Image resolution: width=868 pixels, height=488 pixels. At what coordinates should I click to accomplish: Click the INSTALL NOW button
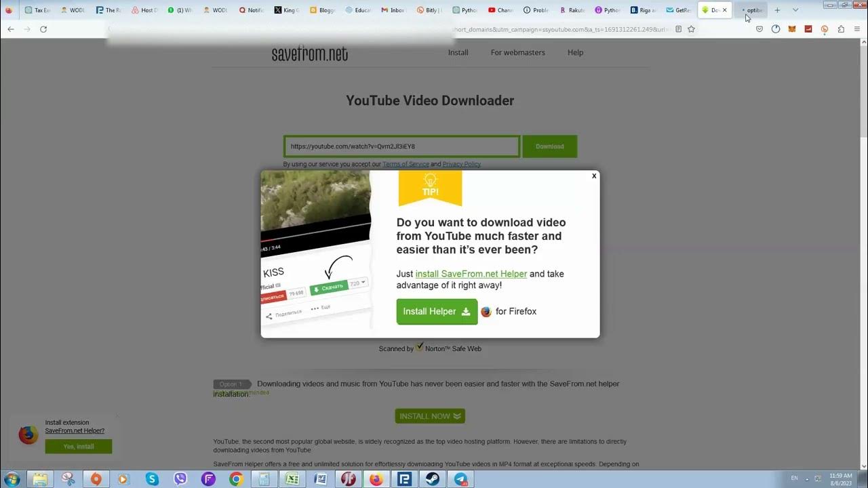click(x=430, y=416)
